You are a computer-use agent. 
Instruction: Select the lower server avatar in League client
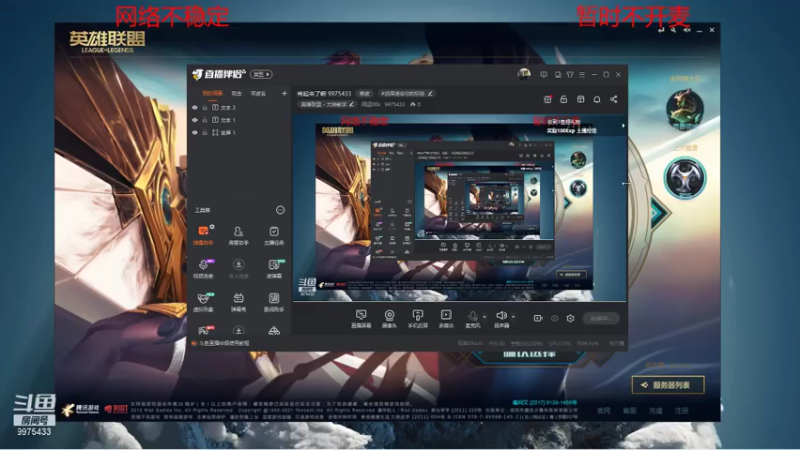(x=685, y=178)
